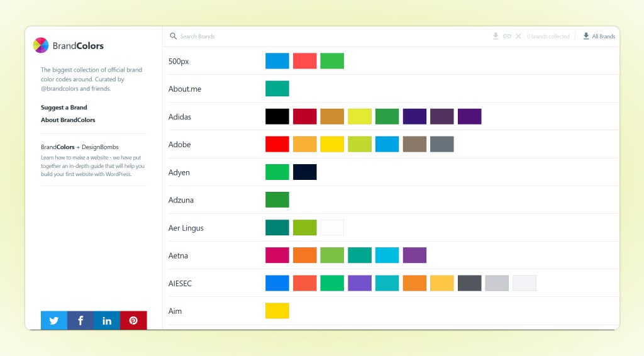This screenshot has height=356, width=644.
Task: Select the Aetna brand name
Action: click(x=178, y=255)
